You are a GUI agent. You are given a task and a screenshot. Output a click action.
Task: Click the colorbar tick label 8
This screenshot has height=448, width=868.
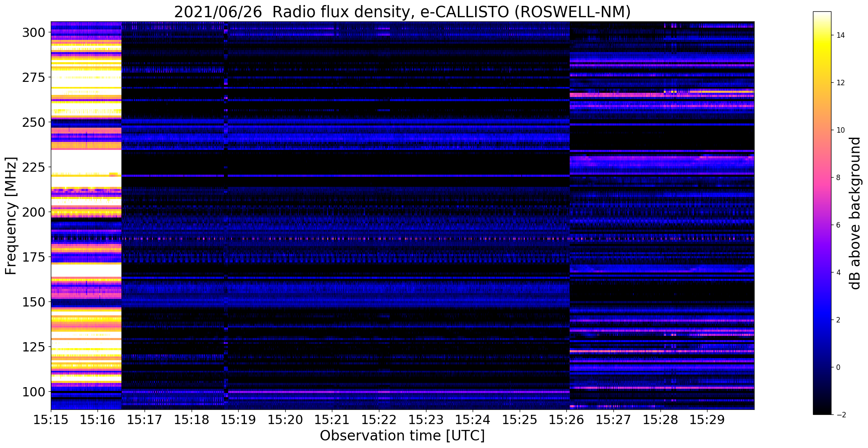pos(839,178)
